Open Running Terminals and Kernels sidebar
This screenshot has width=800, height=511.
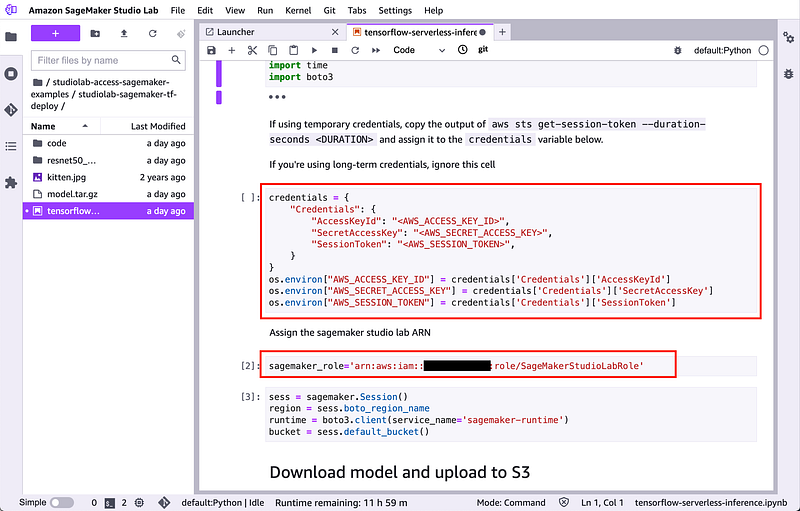point(11,74)
